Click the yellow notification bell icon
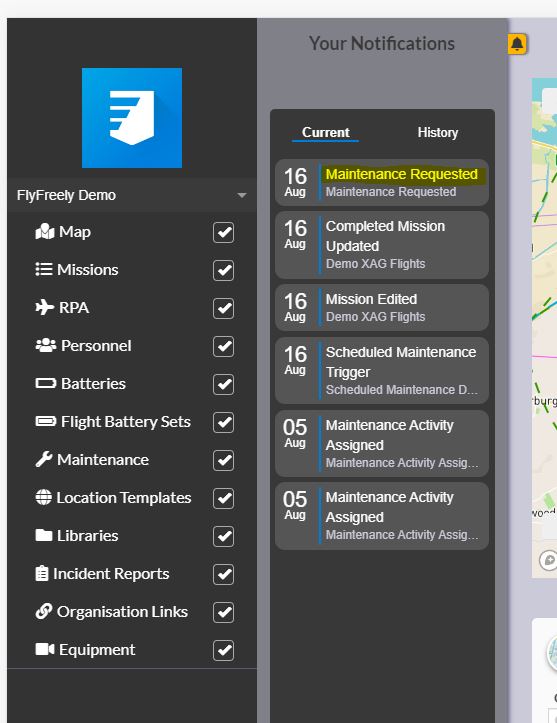Image resolution: width=557 pixels, height=723 pixels. [x=517, y=44]
